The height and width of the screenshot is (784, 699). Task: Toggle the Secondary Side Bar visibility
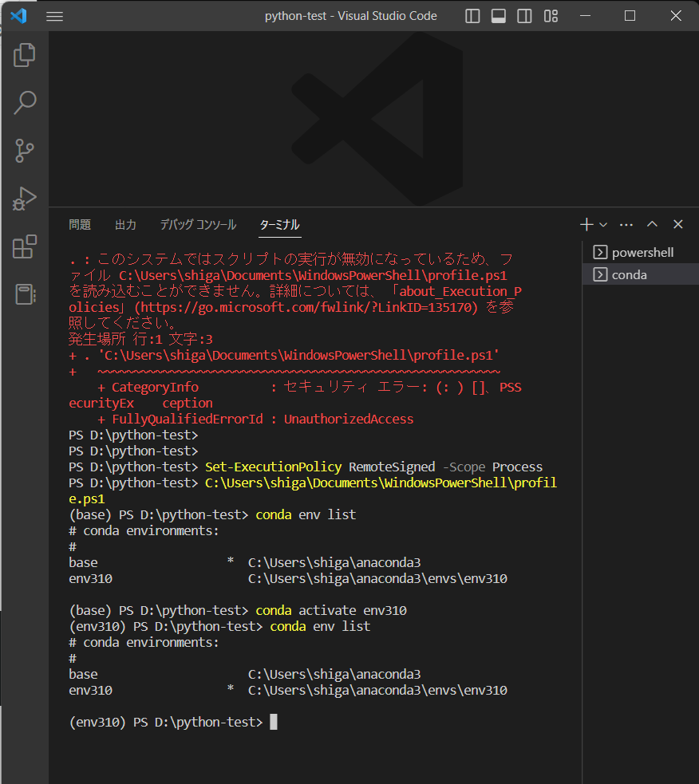click(524, 16)
